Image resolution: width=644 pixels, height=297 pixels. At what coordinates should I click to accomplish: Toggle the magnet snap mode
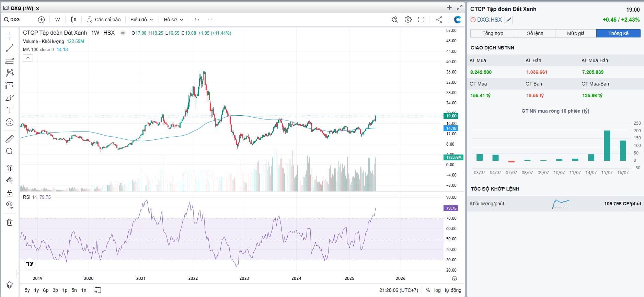click(10, 168)
